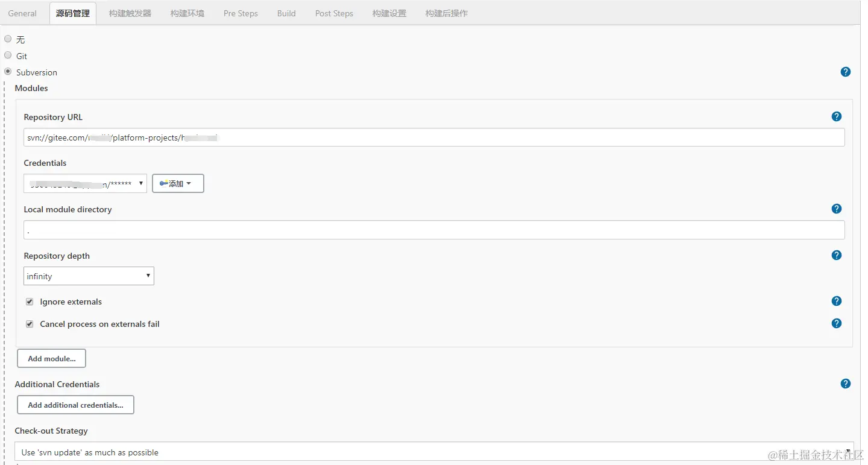Uncheck the Ignore externals checkbox
This screenshot has height=465, width=868.
30,302
